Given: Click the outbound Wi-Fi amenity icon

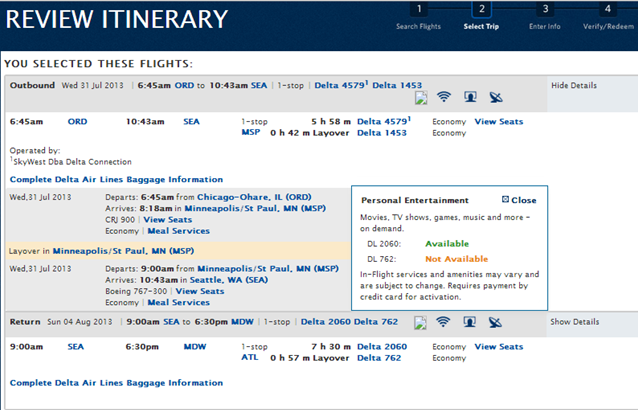Looking at the screenshot, I should tap(444, 97).
